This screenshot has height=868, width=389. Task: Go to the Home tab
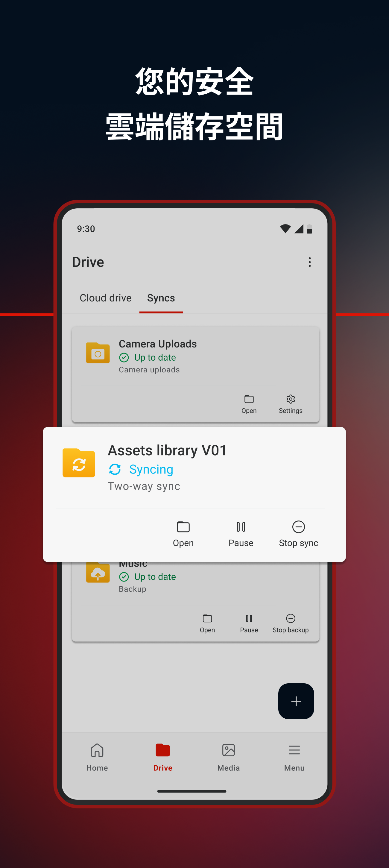click(97, 757)
